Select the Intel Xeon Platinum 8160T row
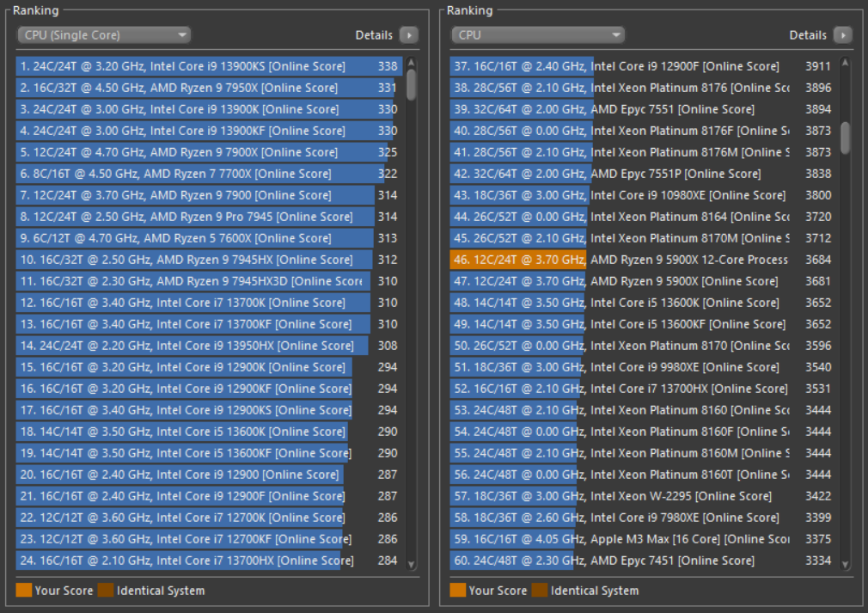 (643, 475)
